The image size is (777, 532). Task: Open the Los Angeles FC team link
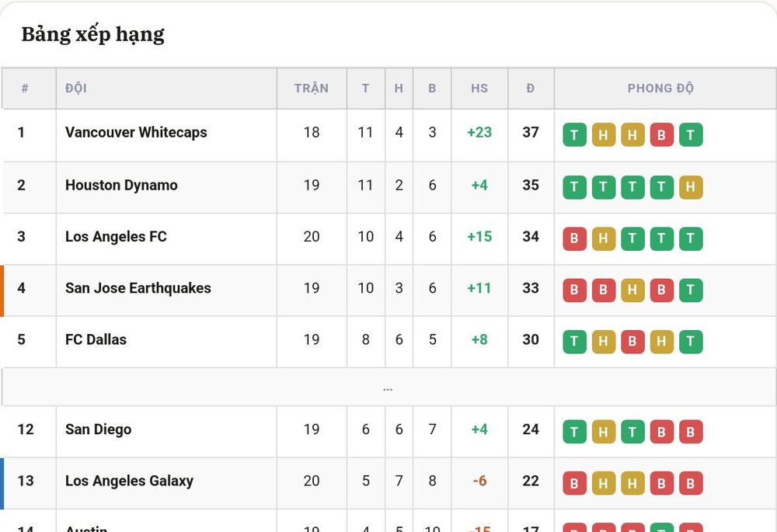coord(116,237)
